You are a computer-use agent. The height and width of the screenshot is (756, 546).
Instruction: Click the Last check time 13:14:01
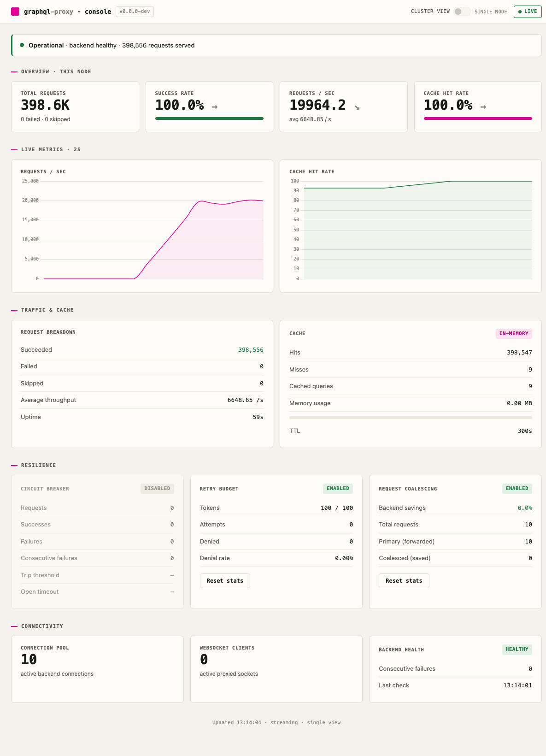point(517,685)
